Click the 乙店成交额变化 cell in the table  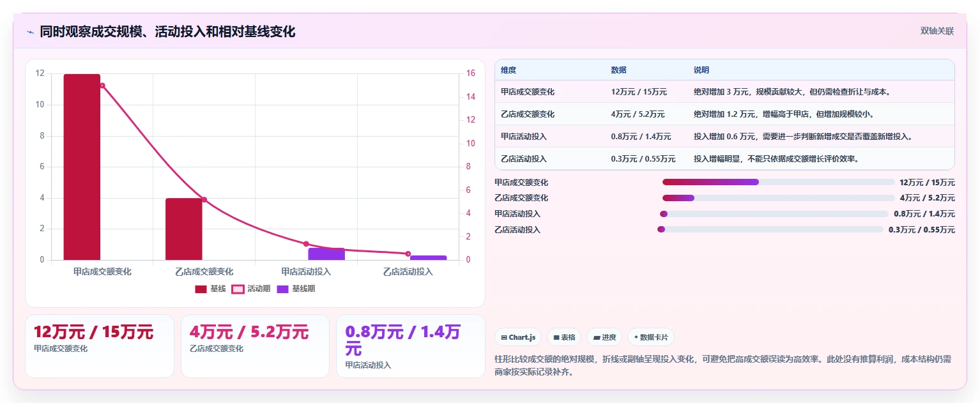click(528, 114)
